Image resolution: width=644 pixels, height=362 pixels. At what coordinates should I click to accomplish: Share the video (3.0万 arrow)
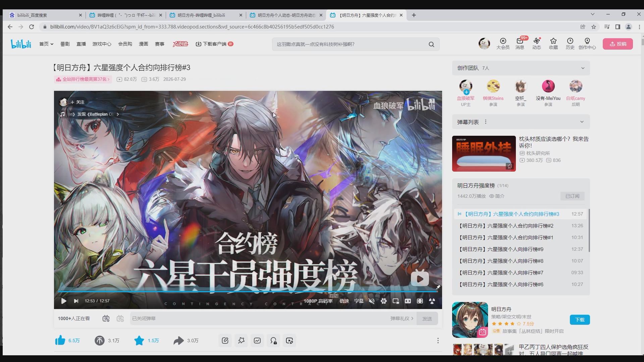coord(186,341)
